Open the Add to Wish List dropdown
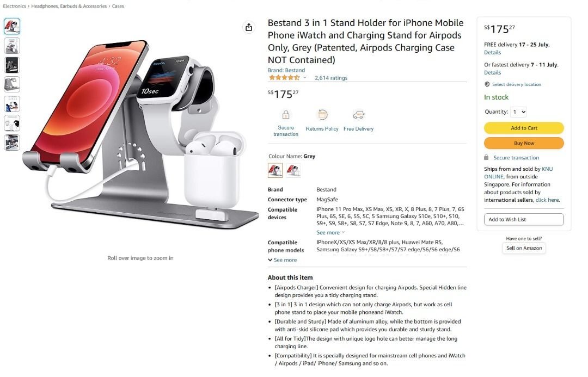Screen dimensions: 588x377 click(x=524, y=219)
